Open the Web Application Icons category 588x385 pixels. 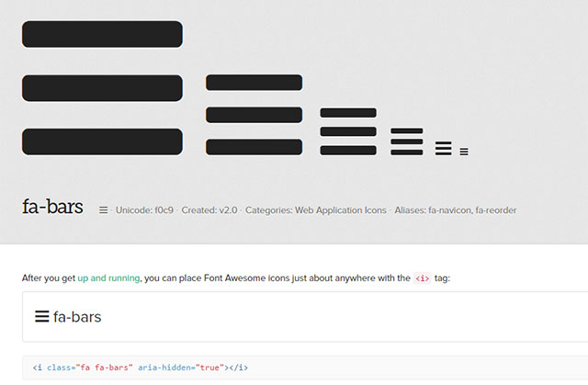pos(341,210)
